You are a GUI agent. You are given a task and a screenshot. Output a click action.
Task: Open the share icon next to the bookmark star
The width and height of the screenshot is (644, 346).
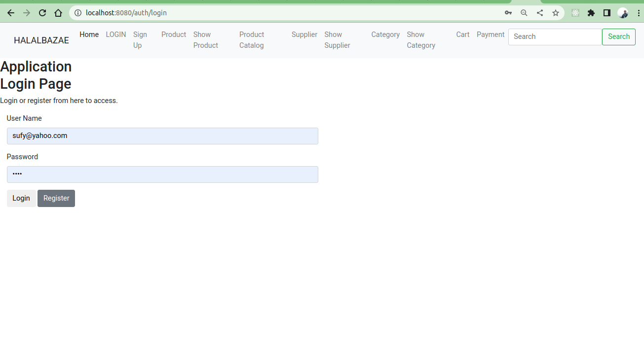(539, 12)
